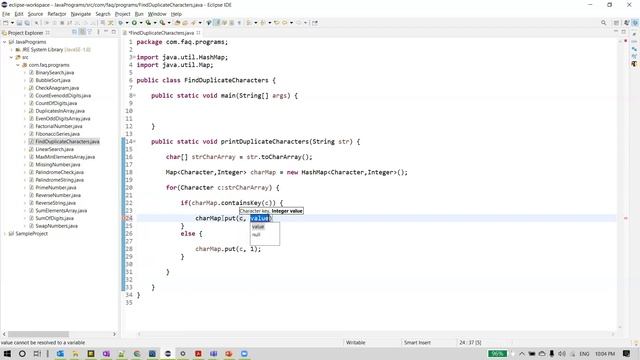Select BubbleSort.java in the tree
The image size is (640, 360).
(53, 80)
